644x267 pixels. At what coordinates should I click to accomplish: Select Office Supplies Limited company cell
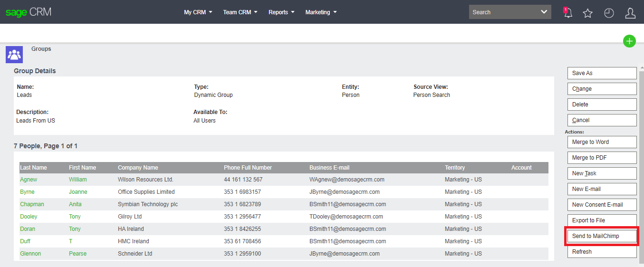tap(146, 192)
